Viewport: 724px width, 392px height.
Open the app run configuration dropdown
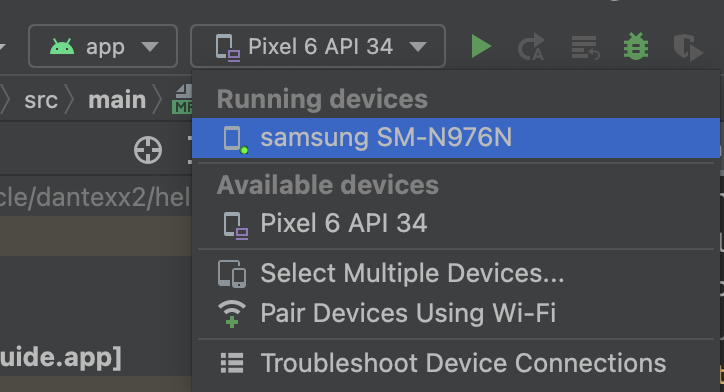click(x=103, y=46)
